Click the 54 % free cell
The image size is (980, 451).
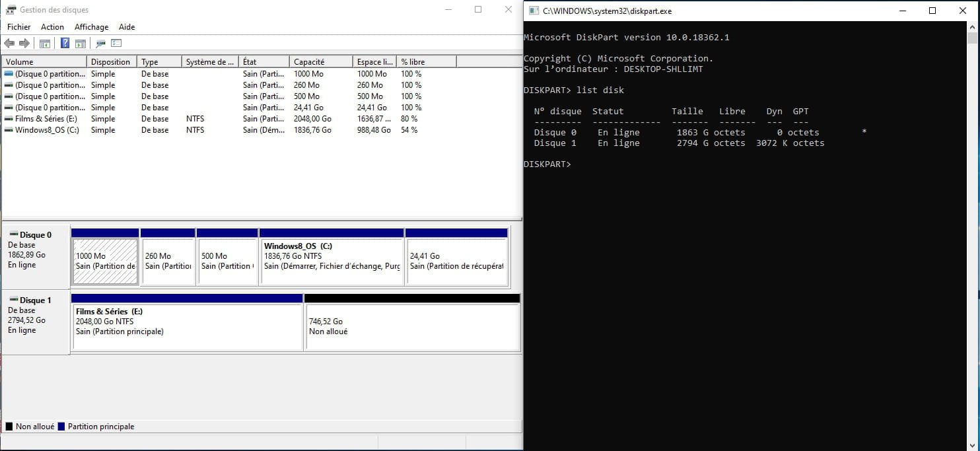click(409, 130)
